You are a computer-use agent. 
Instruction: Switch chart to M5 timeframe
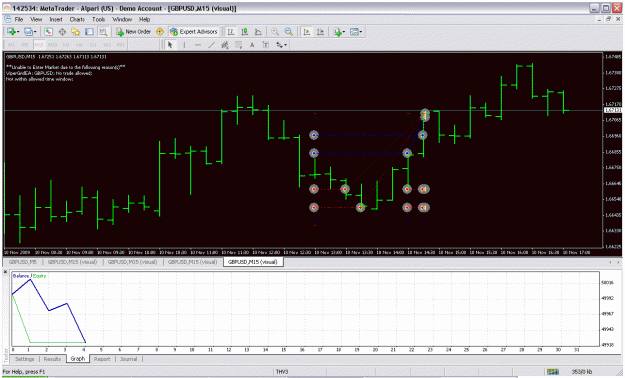25,45
